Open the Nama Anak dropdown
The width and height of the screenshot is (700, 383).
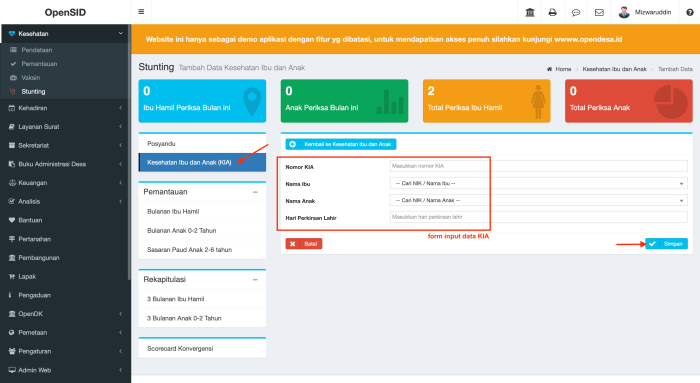coord(538,200)
